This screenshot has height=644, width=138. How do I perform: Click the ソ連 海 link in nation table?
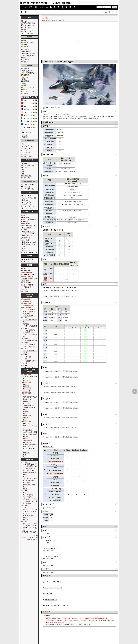click(36, 106)
